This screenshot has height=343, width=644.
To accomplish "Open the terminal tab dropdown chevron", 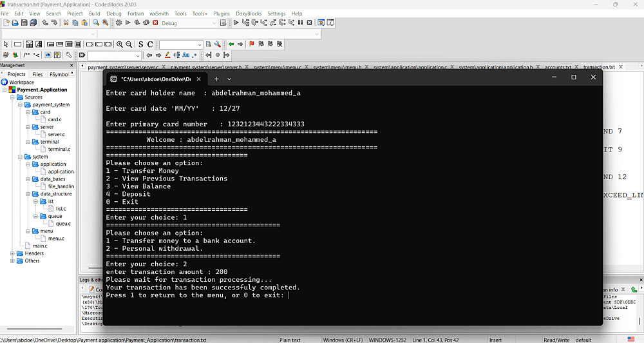I will pyautogui.click(x=229, y=79).
